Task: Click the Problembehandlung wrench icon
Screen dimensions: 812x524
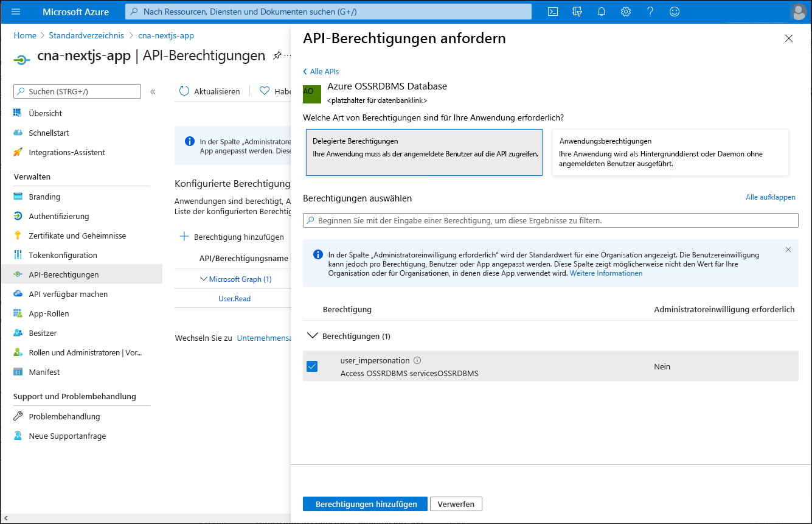Action: [x=18, y=416]
